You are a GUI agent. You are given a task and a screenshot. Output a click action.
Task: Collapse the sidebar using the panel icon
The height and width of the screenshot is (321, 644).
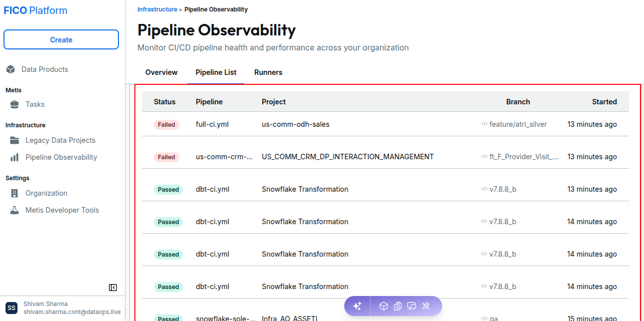113,288
